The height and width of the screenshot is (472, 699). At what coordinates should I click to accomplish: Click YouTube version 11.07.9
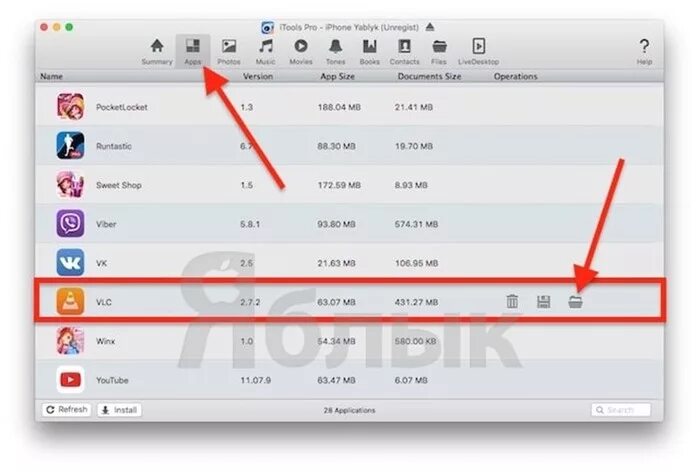(255, 380)
